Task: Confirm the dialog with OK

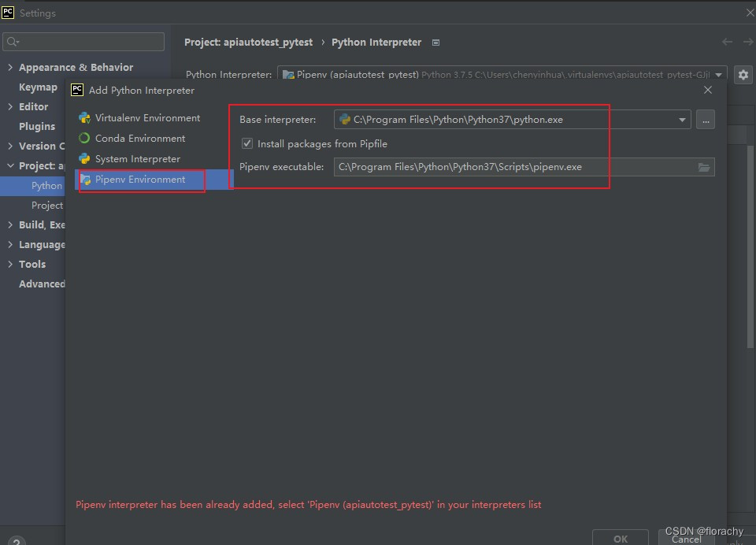Action: click(x=620, y=536)
